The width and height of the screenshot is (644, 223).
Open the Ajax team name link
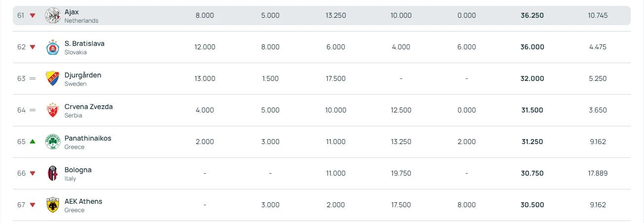(x=72, y=12)
